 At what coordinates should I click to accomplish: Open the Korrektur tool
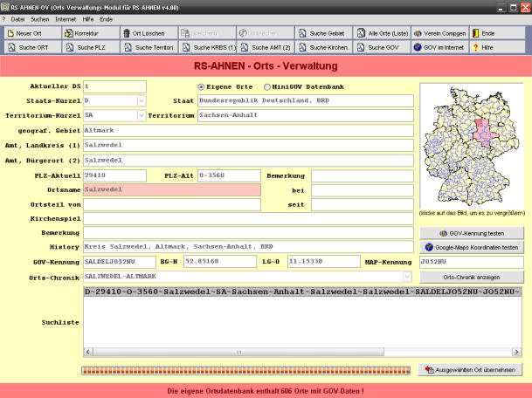(91, 33)
